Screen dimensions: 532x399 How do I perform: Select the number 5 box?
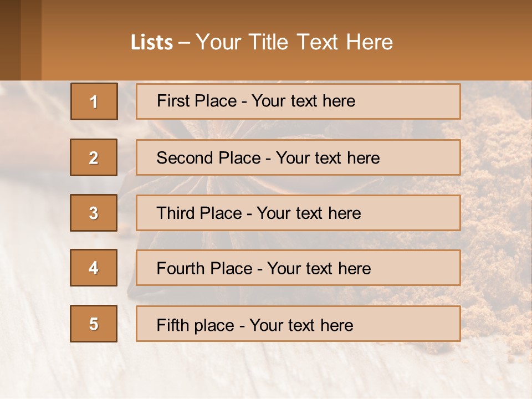[x=94, y=324]
